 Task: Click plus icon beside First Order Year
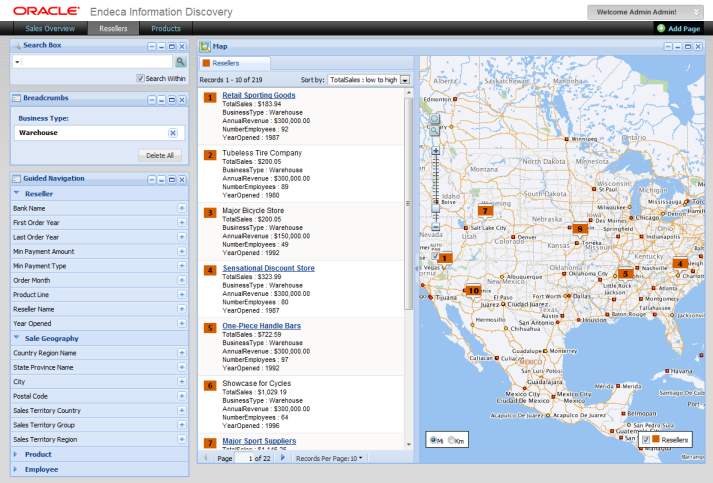coord(181,222)
